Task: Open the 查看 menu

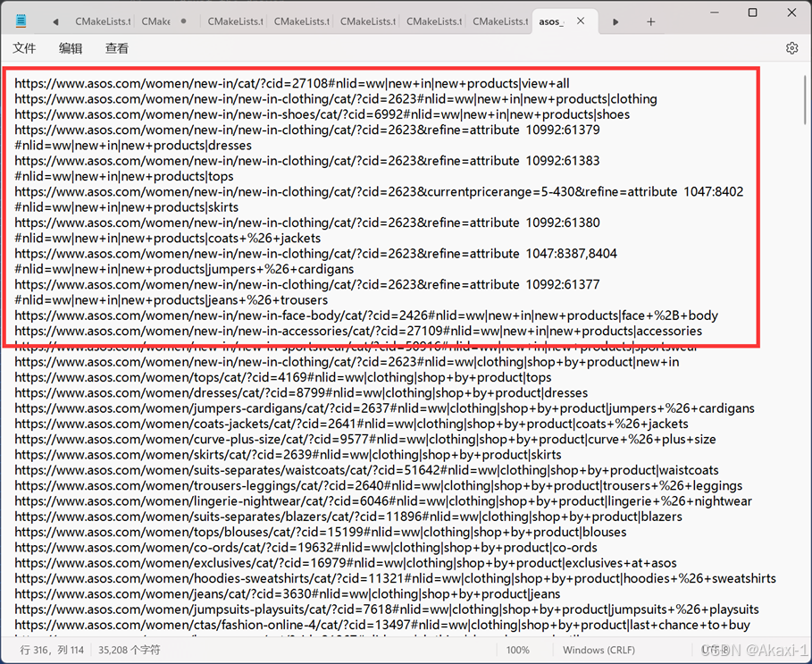Action: pos(116,48)
